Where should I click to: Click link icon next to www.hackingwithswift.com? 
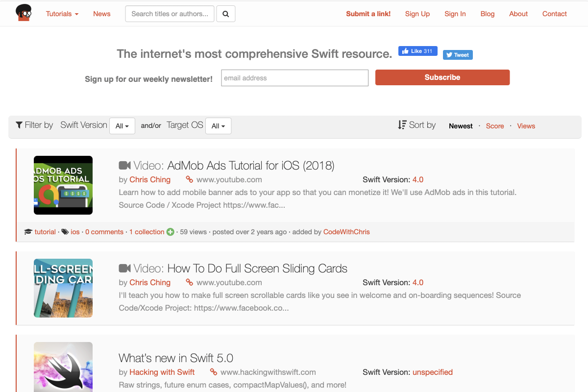213,372
